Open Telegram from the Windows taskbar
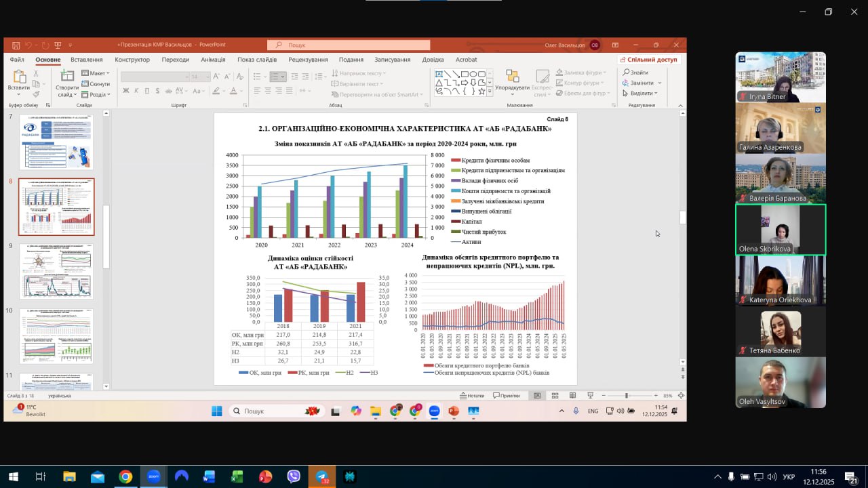This screenshot has height=488, width=868. (x=321, y=476)
